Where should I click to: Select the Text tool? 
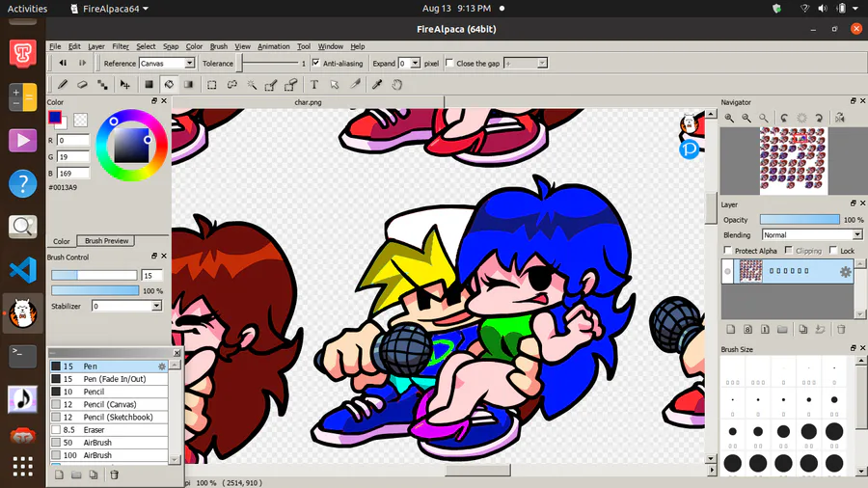click(x=313, y=85)
